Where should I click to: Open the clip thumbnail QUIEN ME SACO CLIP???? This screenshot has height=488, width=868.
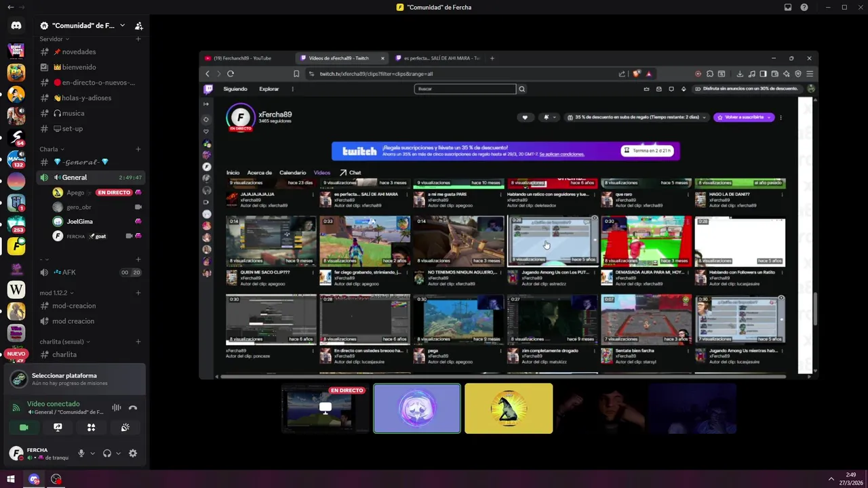click(271, 241)
